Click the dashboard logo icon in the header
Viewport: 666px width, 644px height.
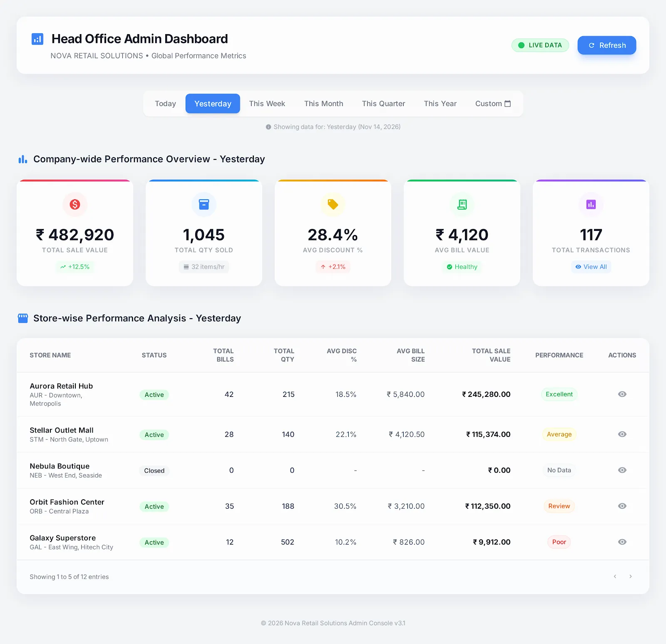[x=37, y=39]
